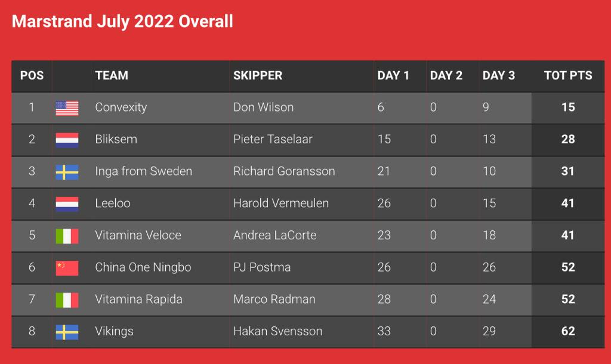Screen dimensions: 611x364
Task: Select the DAY 3 score 26 for China One Ningbo
Action: click(489, 267)
